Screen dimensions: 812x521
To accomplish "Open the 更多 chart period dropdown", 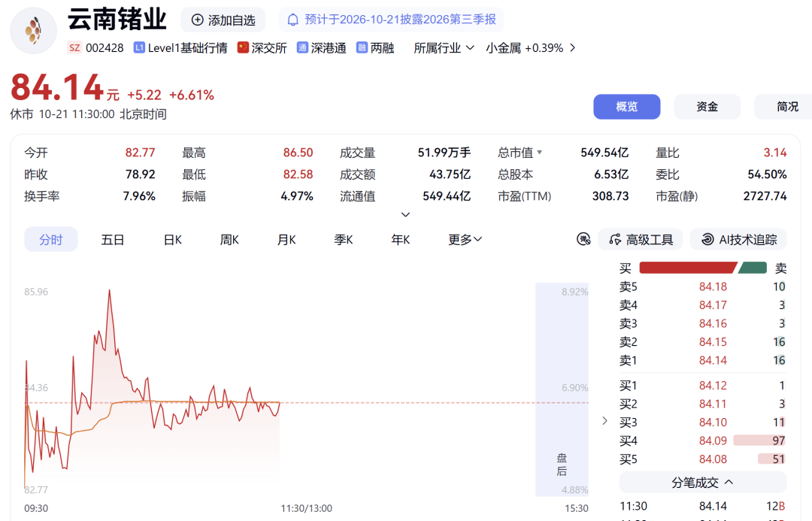I will [x=465, y=239].
